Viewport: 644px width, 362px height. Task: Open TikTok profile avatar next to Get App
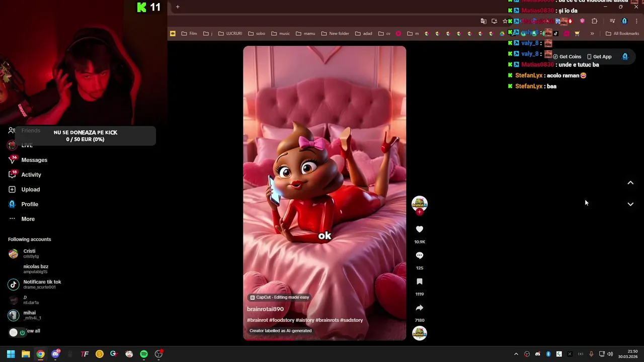[625, 57]
